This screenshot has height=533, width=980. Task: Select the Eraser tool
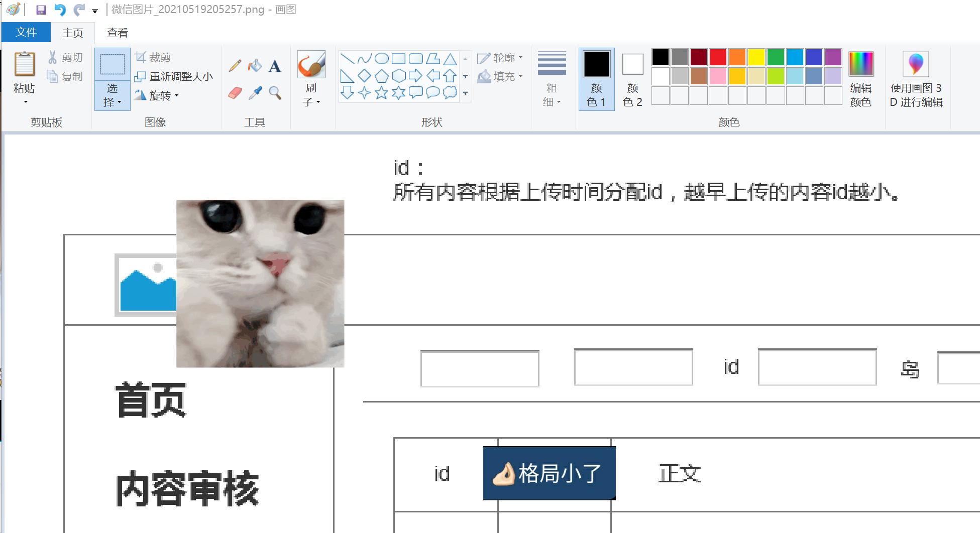(x=235, y=93)
